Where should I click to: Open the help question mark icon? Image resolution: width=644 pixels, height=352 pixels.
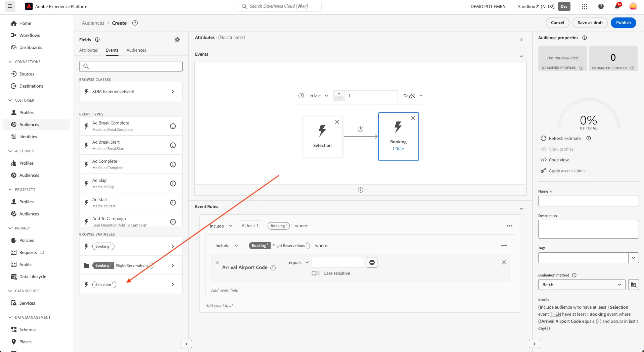coord(601,6)
